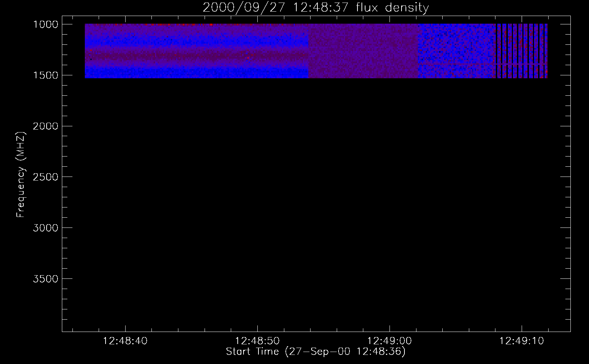This screenshot has height=364, width=589.
Task: Select the 2000 frequency tick label
Action: pyautogui.click(x=46, y=126)
